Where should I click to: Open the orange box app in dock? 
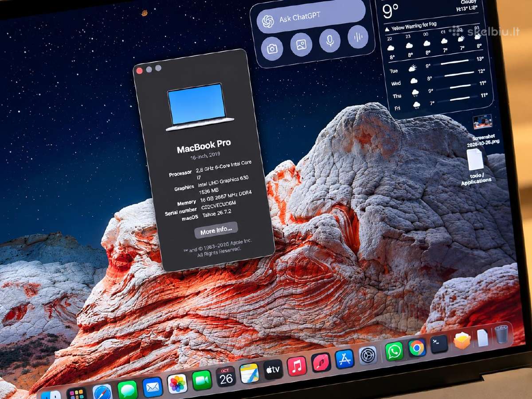click(x=462, y=340)
